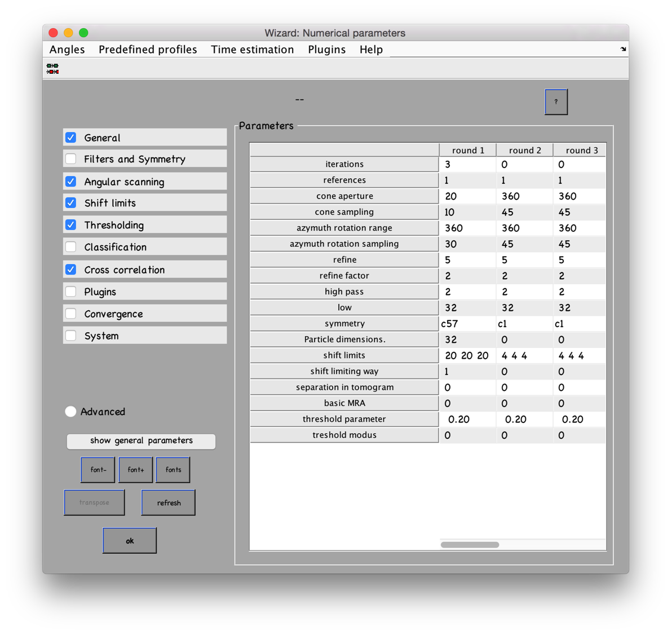The image size is (672, 635).
Task: Open the Time estimation menu
Action: [x=253, y=49]
